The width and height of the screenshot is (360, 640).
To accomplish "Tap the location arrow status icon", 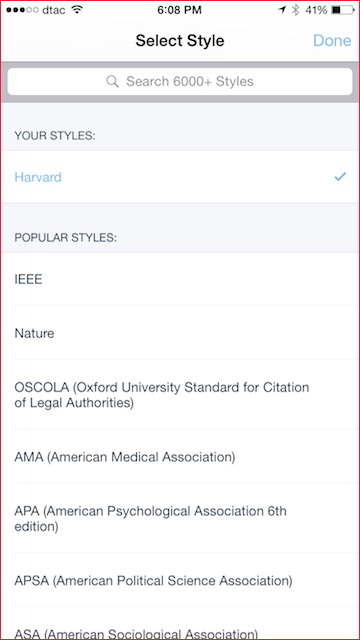I will pyautogui.click(x=282, y=10).
